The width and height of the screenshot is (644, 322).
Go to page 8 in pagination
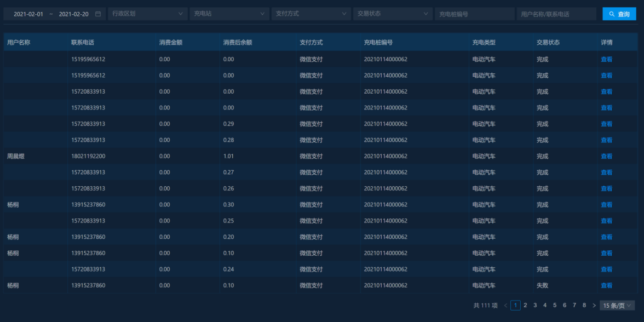(584, 306)
